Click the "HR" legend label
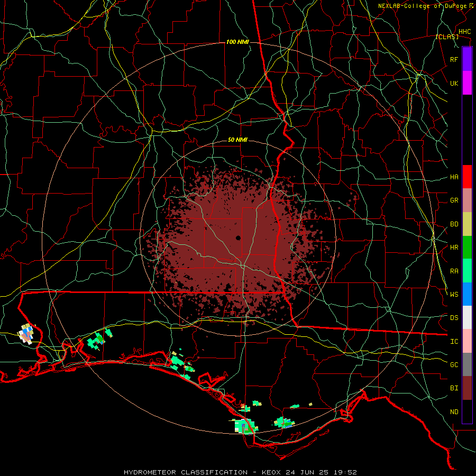 point(454,248)
